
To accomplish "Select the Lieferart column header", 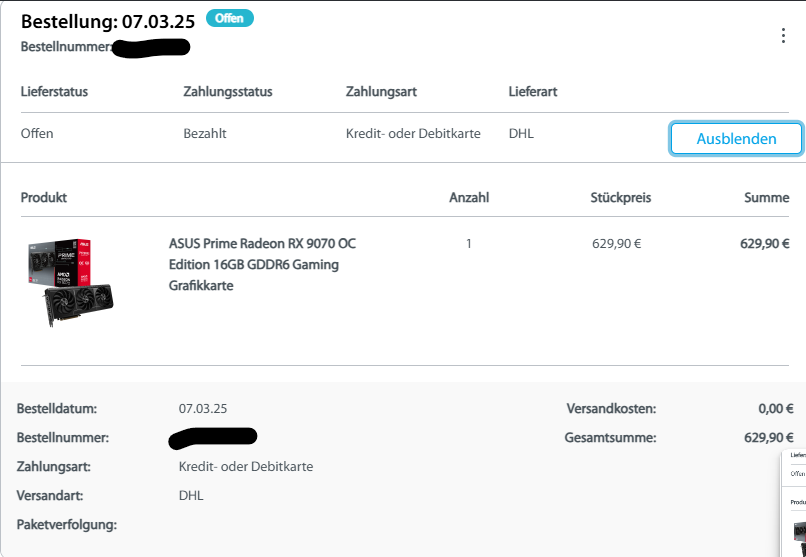I will pos(533,92).
